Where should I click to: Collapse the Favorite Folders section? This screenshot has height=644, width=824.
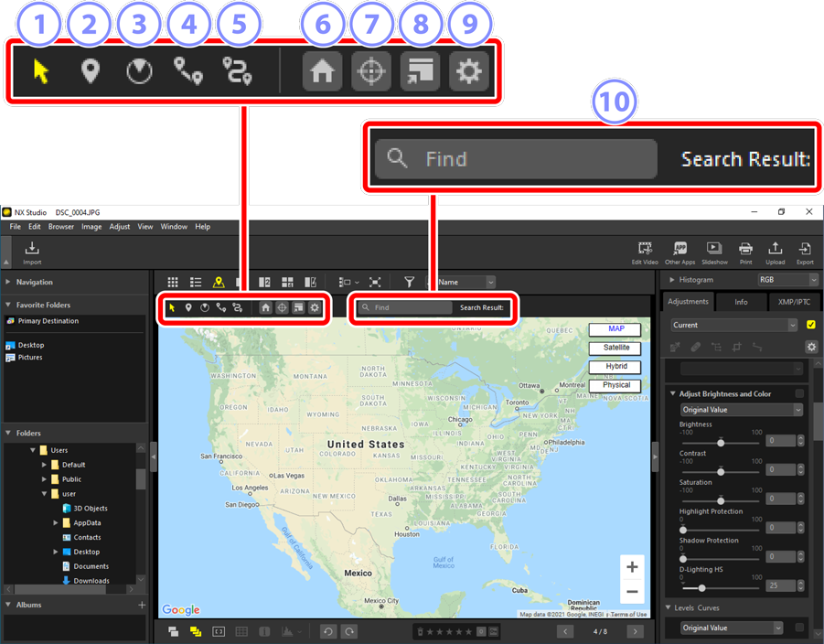(8, 305)
